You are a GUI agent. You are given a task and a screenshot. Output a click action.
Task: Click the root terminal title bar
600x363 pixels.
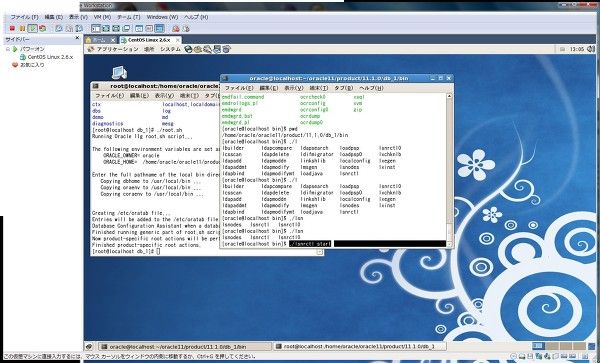(155, 86)
